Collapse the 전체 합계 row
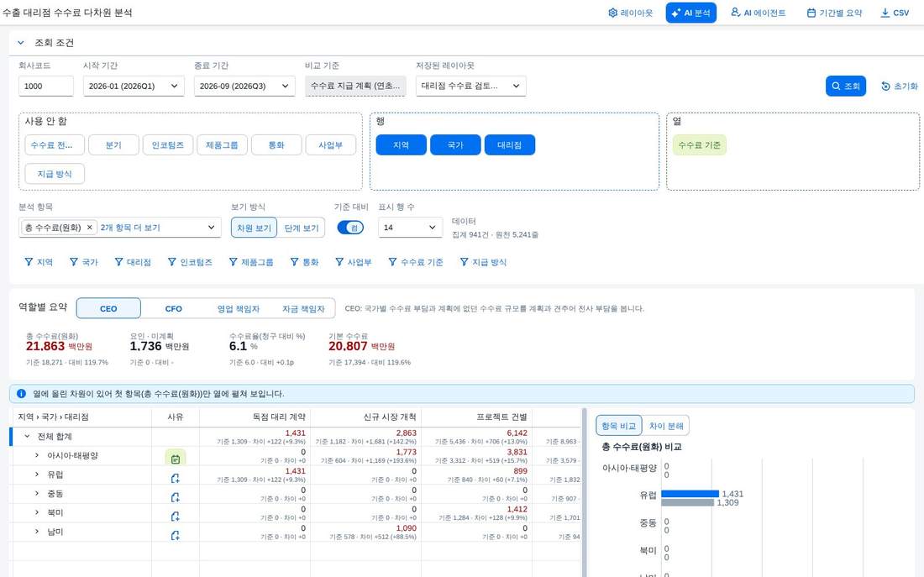Viewport: 924px width, 577px height. pyautogui.click(x=27, y=437)
